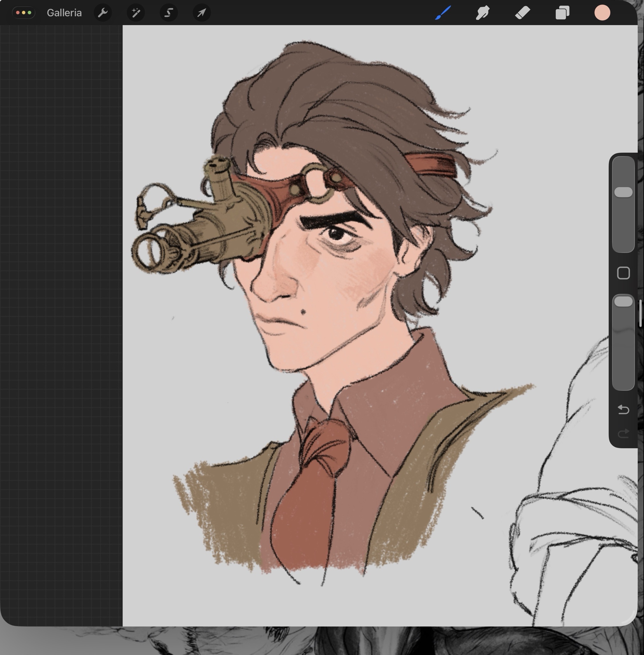Return to Galleria view
This screenshot has height=655, width=644.
64,13
